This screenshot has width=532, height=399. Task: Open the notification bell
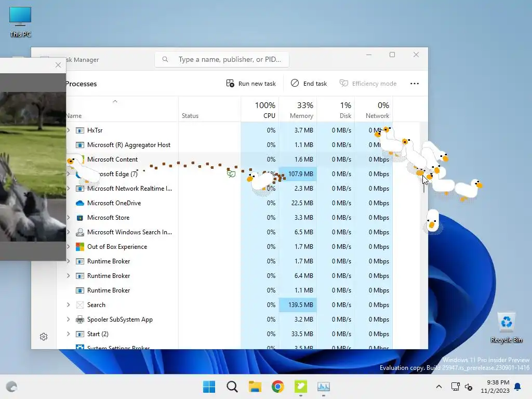pos(518,387)
